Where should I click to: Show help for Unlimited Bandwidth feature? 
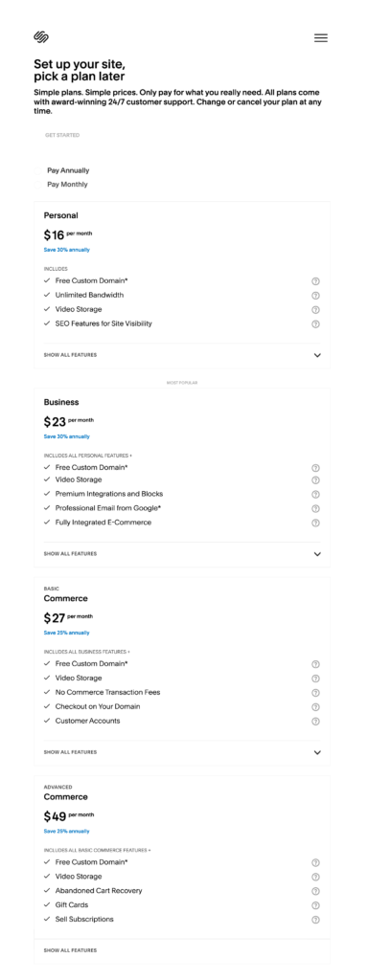click(315, 296)
